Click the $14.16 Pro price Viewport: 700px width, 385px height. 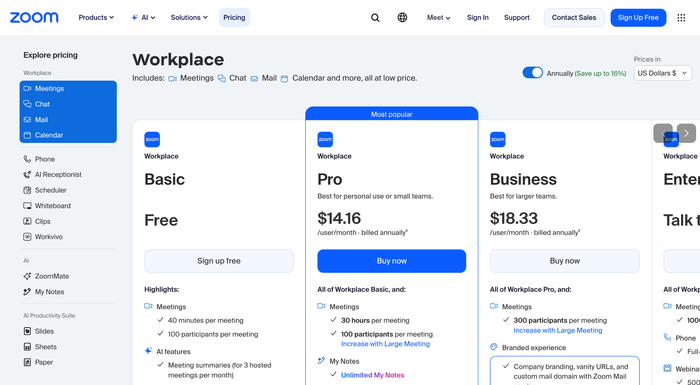tap(339, 218)
